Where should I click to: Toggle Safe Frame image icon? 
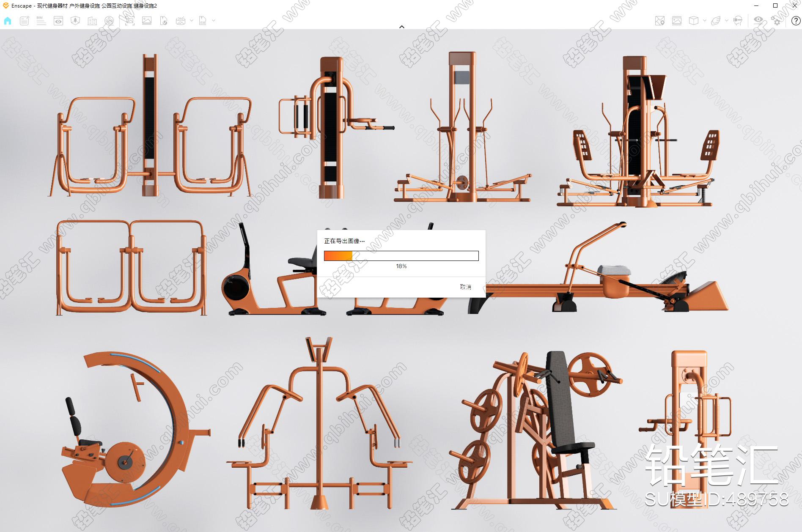677,21
